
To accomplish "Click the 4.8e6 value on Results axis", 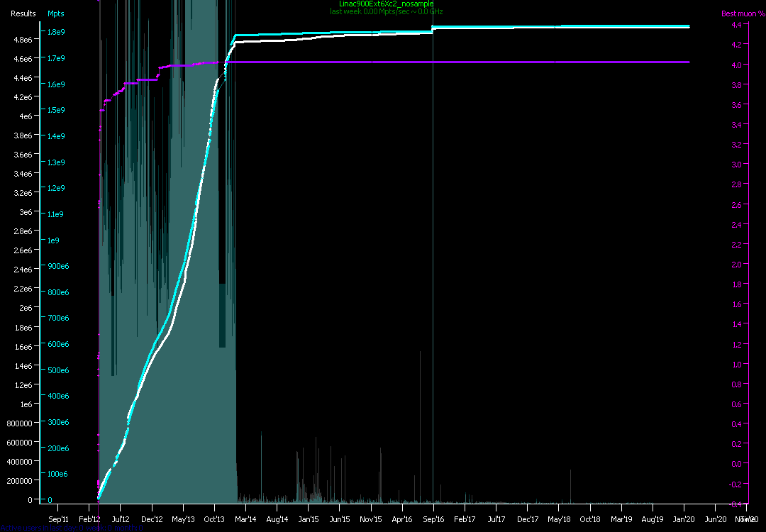I will [x=21, y=40].
